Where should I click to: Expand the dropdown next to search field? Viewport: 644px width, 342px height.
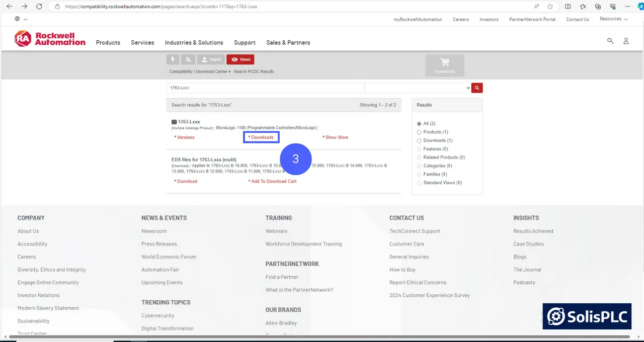click(468, 88)
